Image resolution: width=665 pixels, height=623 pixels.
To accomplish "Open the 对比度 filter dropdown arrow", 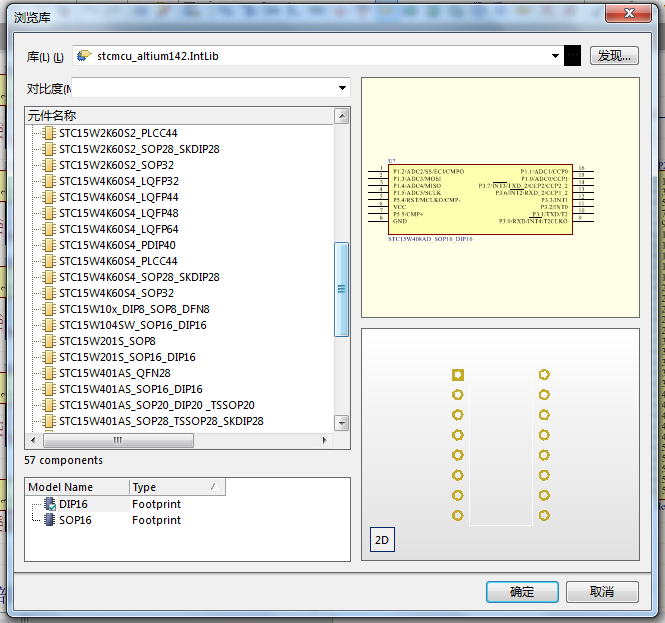I will pyautogui.click(x=342, y=88).
